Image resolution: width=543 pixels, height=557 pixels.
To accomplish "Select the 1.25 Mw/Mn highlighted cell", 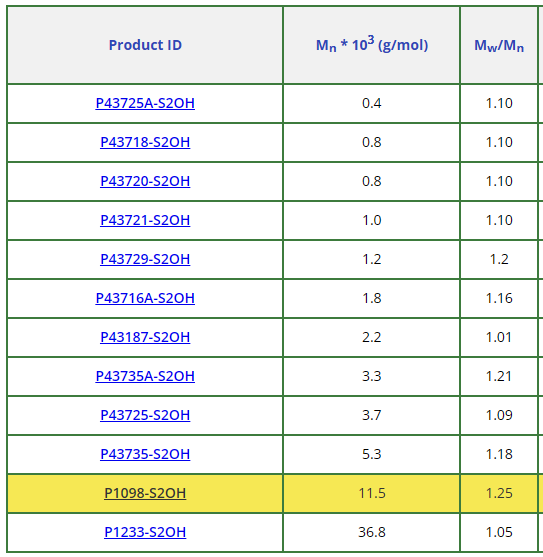I will [499, 493].
